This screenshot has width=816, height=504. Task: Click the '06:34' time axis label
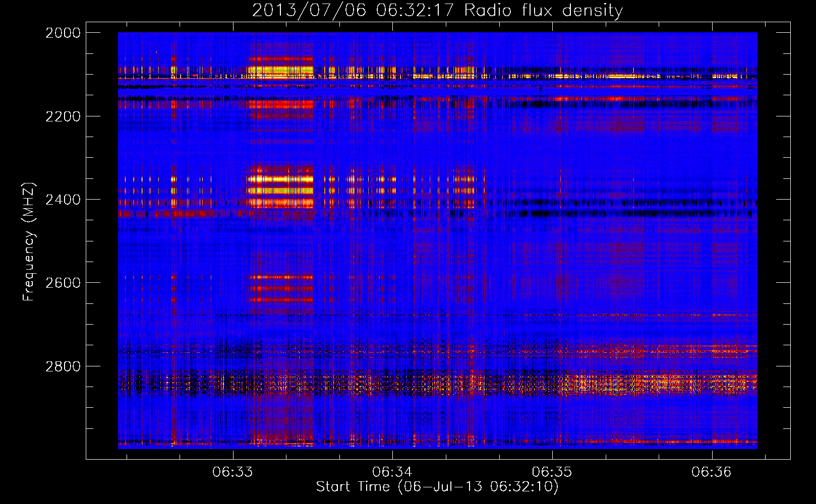pos(392,472)
